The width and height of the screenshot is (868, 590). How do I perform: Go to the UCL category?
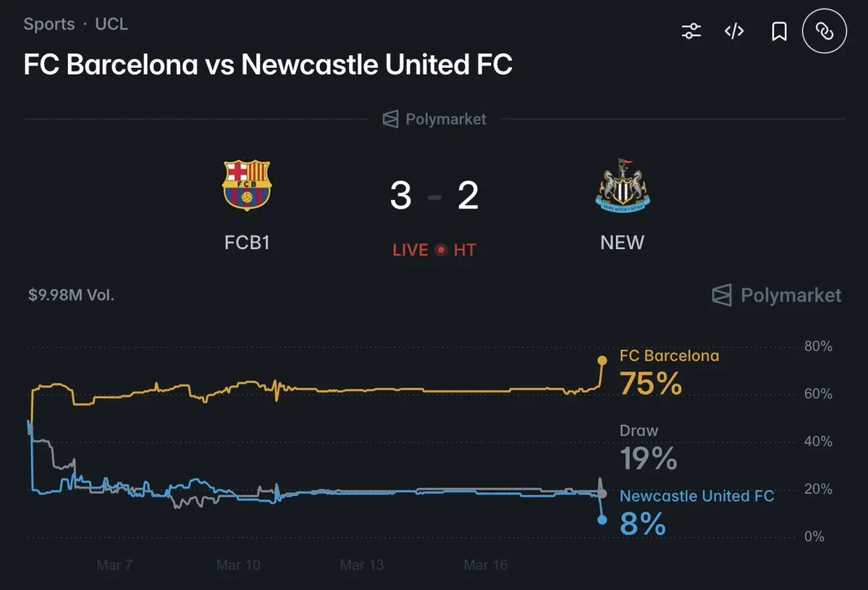point(111,24)
